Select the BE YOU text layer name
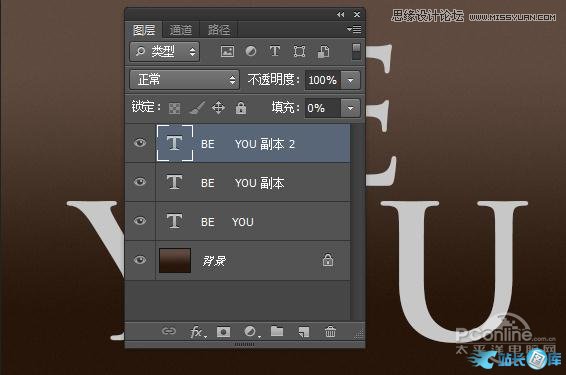The height and width of the screenshot is (375, 566). point(227,222)
